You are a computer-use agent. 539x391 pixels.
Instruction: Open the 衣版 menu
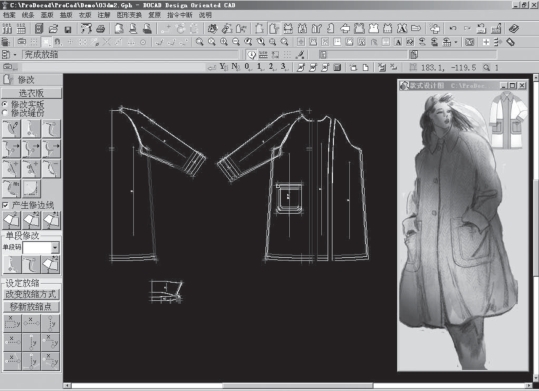tap(85, 15)
